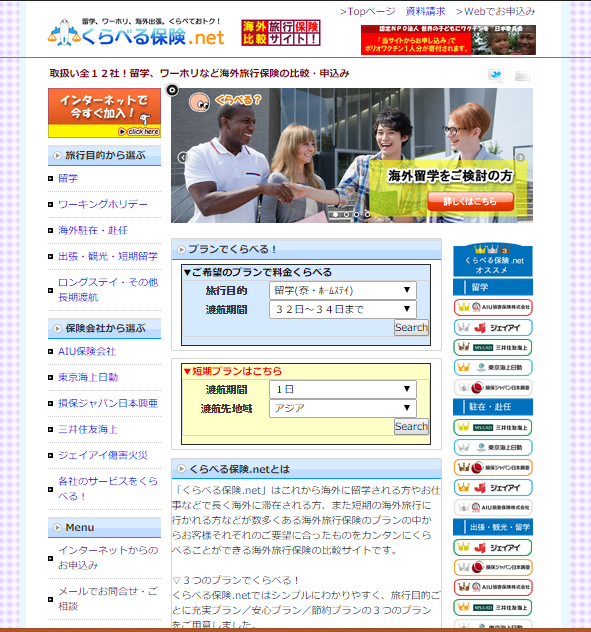The image size is (591, 632).
Task: Click the envelope mail icon
Action: [x=522, y=76]
